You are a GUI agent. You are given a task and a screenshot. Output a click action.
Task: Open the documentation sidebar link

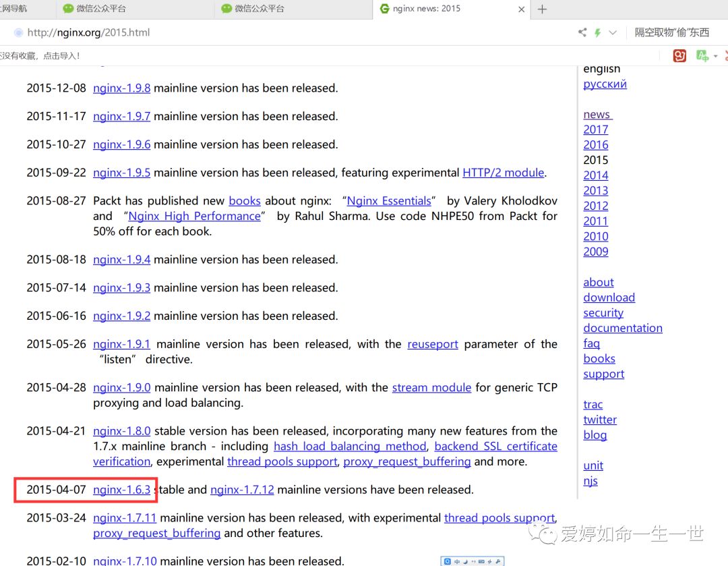[x=623, y=328]
